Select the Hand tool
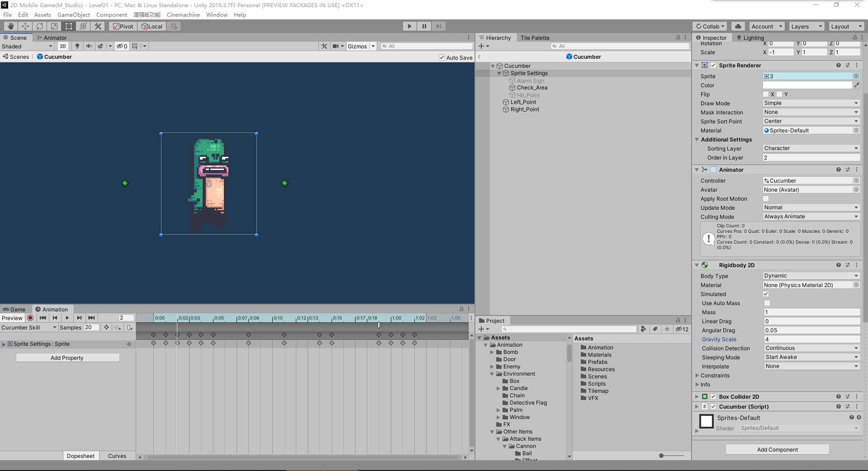The image size is (868, 471). [x=11, y=26]
